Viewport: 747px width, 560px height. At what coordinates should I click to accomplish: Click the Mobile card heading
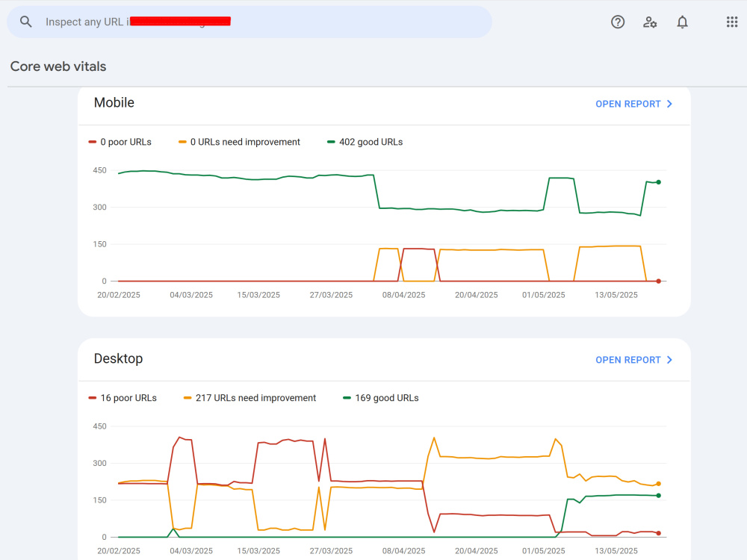[x=114, y=103]
